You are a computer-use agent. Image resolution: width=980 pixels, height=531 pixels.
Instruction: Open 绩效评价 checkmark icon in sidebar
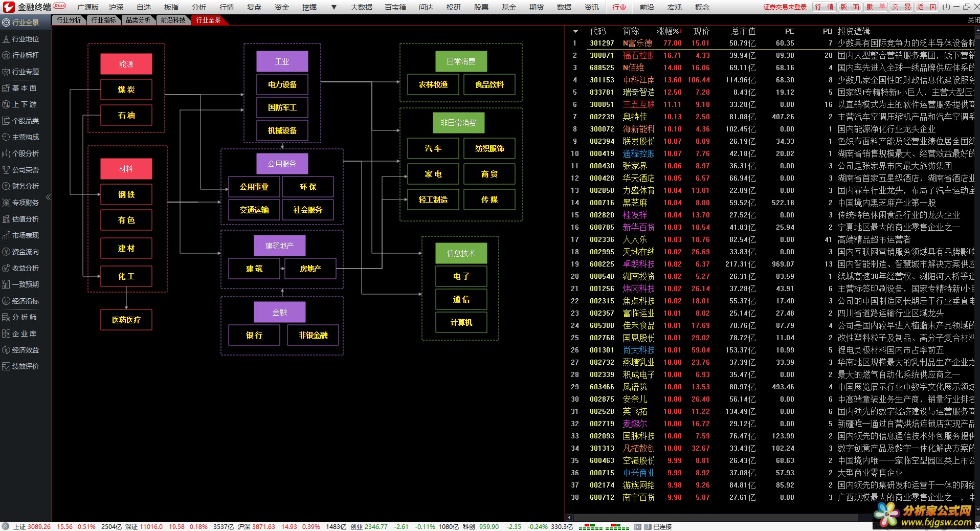pyautogui.click(x=6, y=366)
